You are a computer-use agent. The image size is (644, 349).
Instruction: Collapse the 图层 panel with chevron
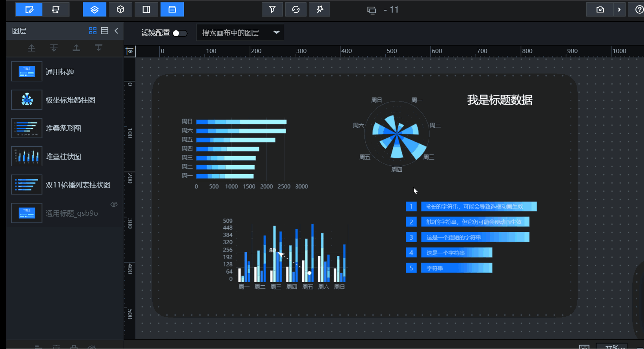point(117,31)
